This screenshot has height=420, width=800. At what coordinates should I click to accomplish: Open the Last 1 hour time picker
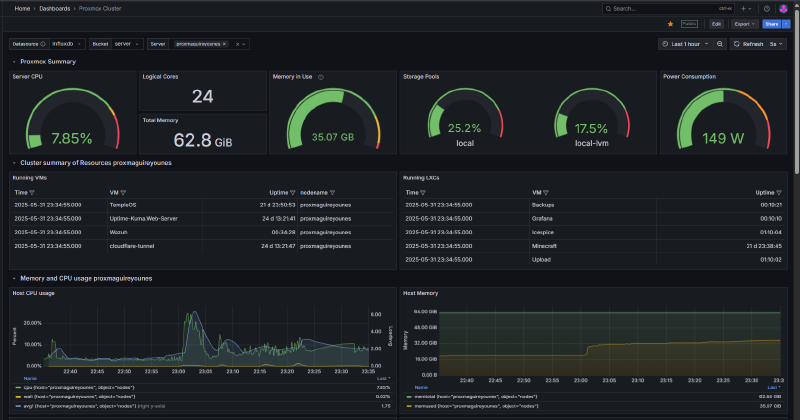pos(686,44)
